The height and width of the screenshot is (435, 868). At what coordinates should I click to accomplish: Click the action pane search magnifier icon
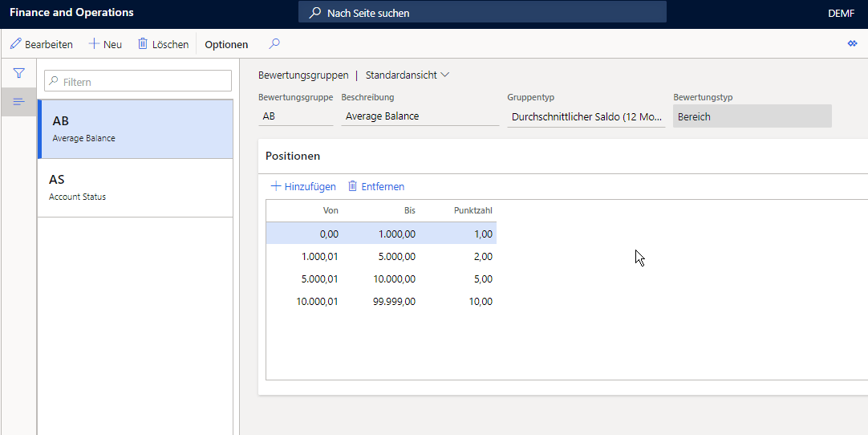tap(274, 44)
